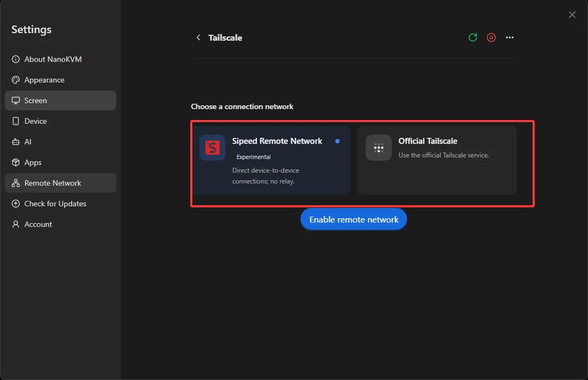The width and height of the screenshot is (588, 380).
Task: Click the Device icon in sidebar
Action: coord(16,121)
